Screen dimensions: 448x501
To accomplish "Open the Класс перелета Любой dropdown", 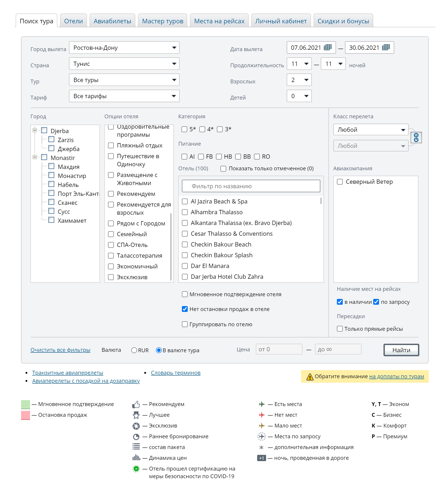I will coord(371,130).
